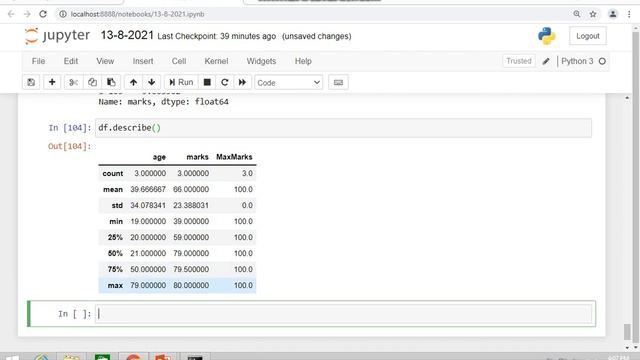The width and height of the screenshot is (640, 360).
Task: Open the Kernel menu
Action: (x=216, y=61)
